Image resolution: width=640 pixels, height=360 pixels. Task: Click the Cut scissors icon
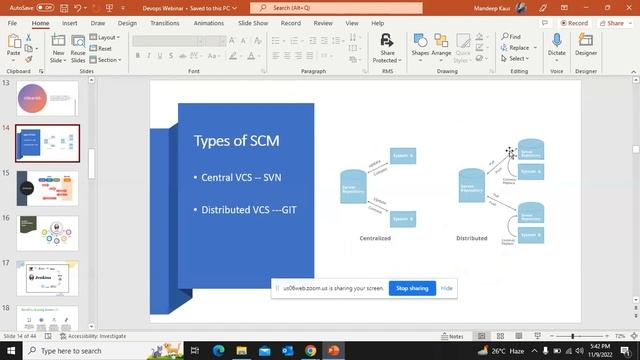pyautogui.click(x=29, y=38)
